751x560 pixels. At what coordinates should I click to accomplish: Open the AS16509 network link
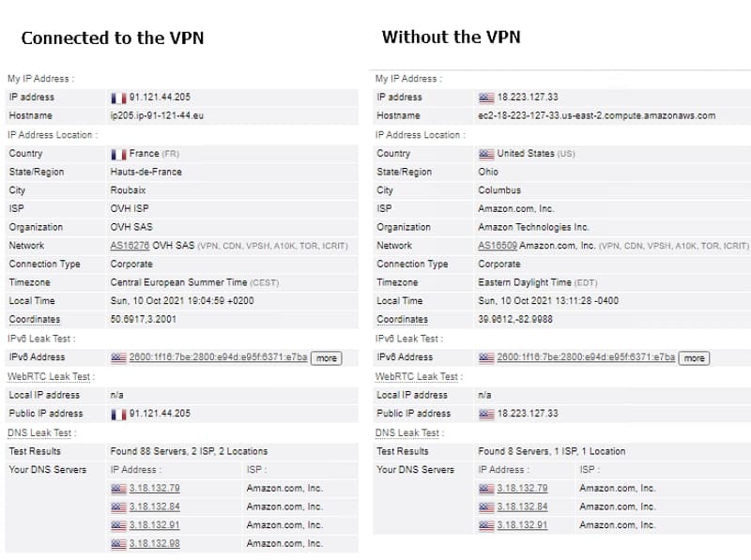coord(498,246)
